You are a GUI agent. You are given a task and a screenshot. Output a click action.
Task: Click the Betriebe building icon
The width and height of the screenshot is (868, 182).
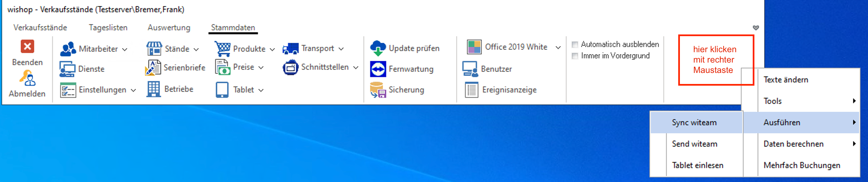[x=154, y=89]
